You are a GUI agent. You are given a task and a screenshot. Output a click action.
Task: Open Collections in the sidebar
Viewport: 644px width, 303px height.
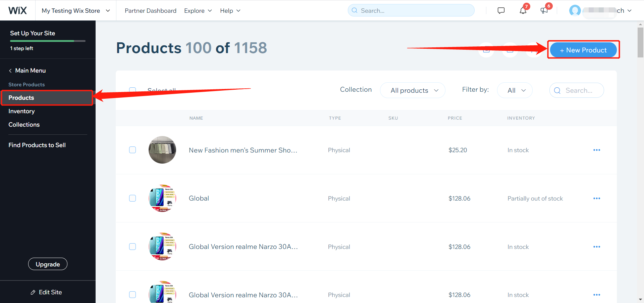pyautogui.click(x=24, y=125)
